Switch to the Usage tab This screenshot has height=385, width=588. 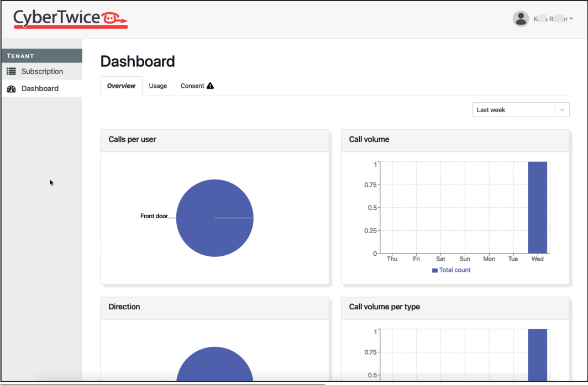[x=158, y=86]
